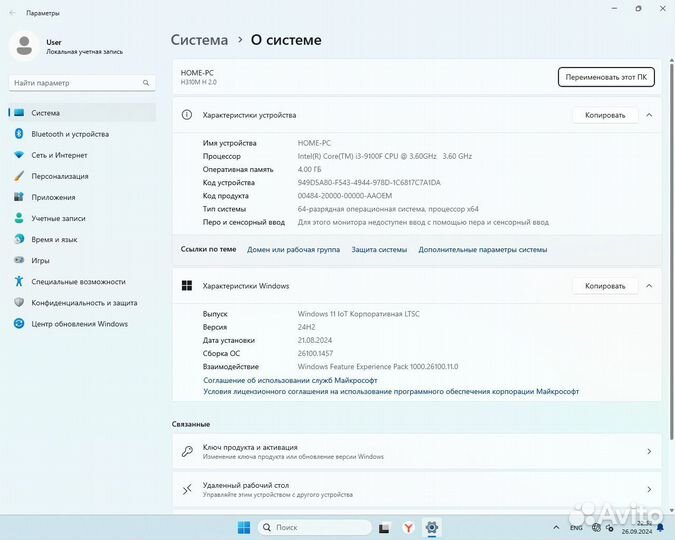
Task: Select Приложения in sidebar
Action: pos(82,197)
